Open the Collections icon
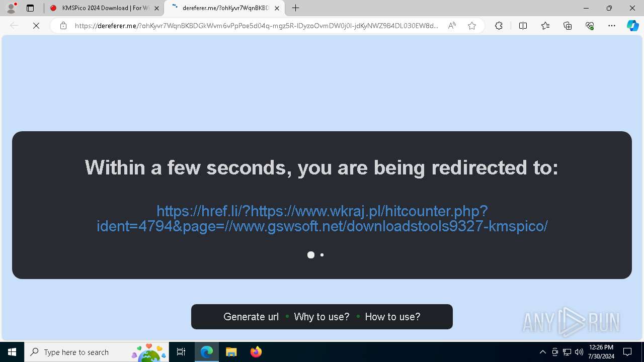The image size is (644, 362). point(568,26)
